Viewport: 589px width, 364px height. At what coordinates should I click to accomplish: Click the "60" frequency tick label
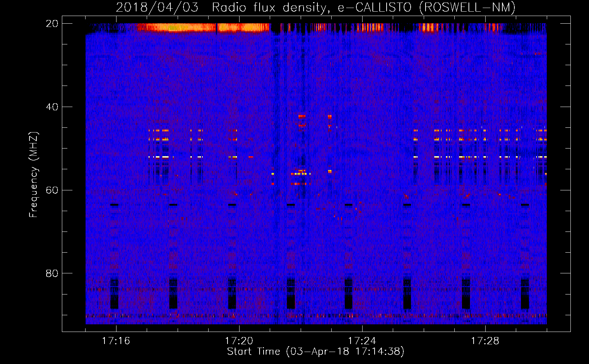52,190
